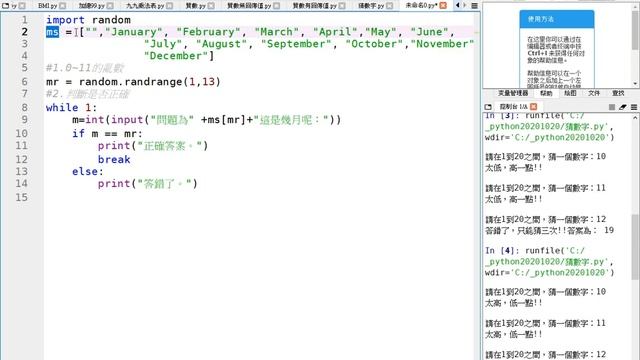
Task: Switch to the BMI.py tab
Action: pos(47,6)
